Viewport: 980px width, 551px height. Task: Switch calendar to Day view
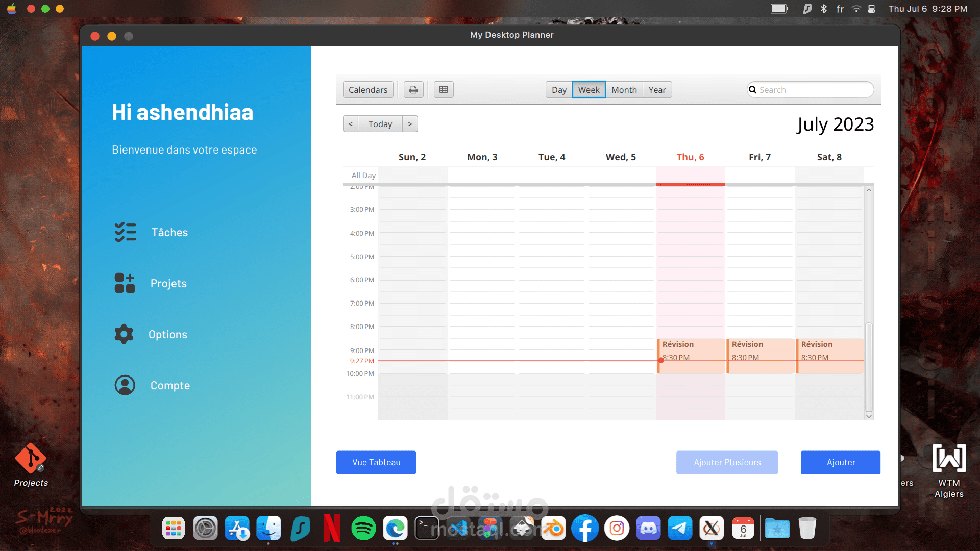coord(559,90)
